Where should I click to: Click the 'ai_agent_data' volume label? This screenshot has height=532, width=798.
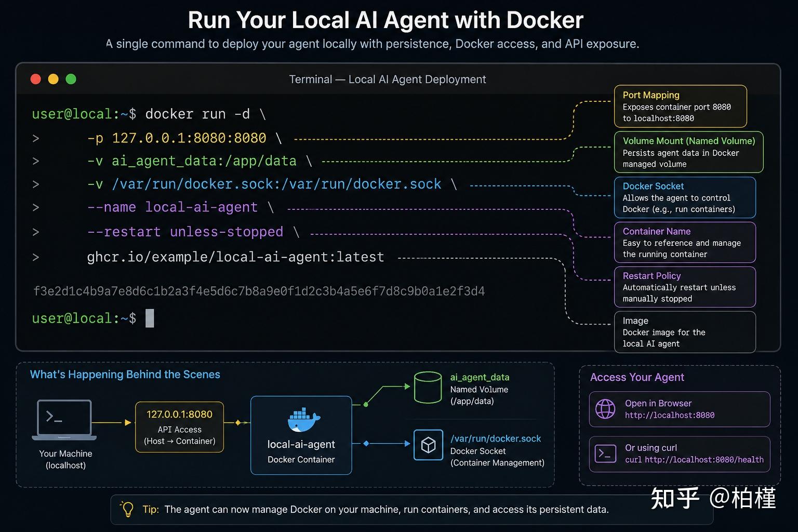tap(480, 377)
